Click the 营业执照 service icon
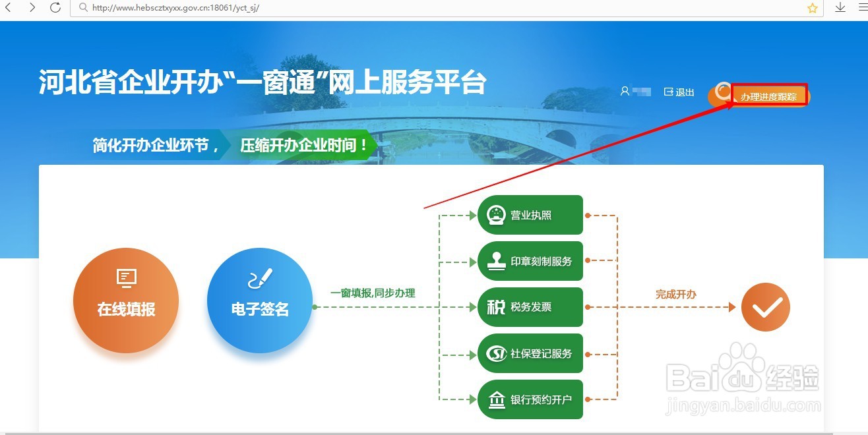Screen dimensions: 868x435 (x=530, y=214)
